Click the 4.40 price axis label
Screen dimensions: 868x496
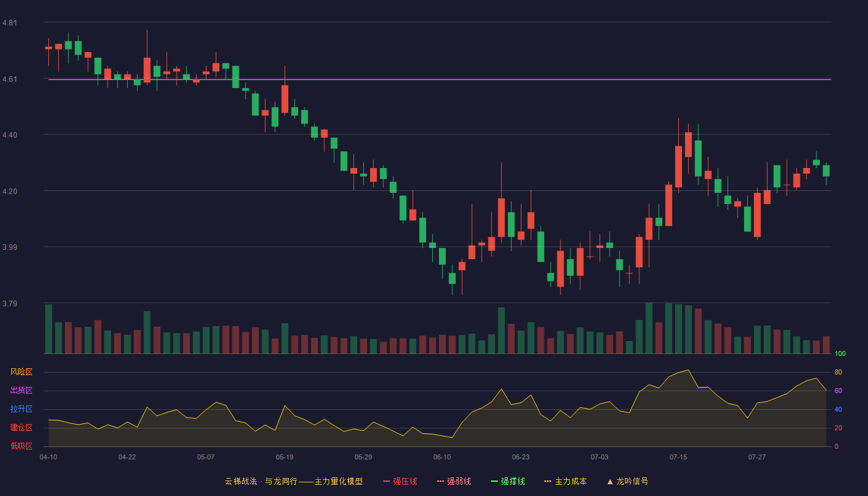click(x=10, y=135)
